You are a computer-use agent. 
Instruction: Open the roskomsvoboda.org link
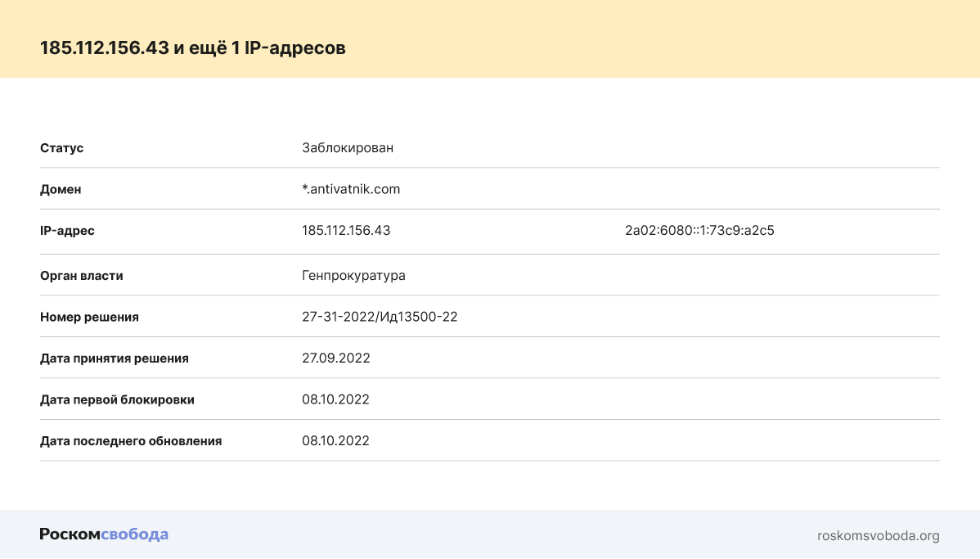click(878, 536)
